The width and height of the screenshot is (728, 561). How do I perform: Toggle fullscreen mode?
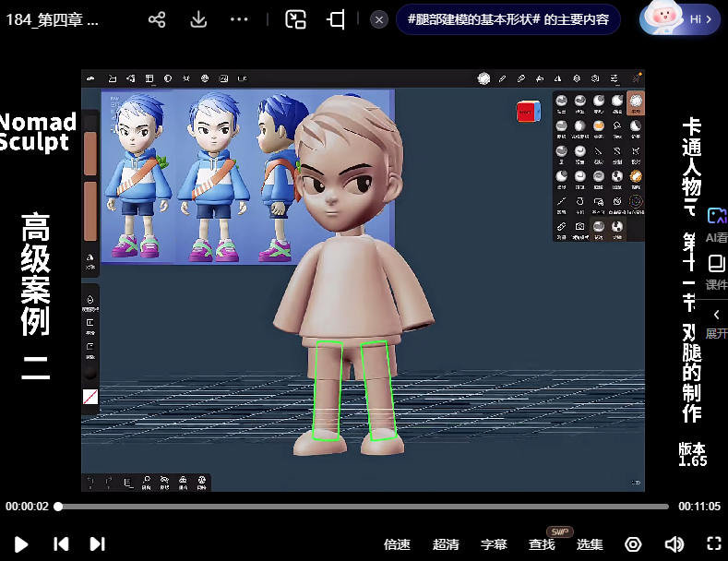tap(713, 544)
